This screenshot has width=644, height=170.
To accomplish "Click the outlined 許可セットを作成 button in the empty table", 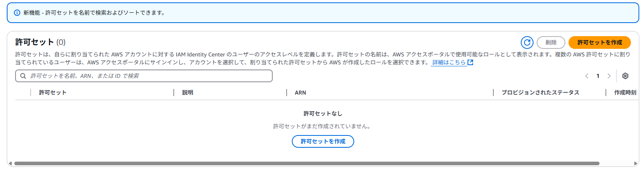I will 323,141.
